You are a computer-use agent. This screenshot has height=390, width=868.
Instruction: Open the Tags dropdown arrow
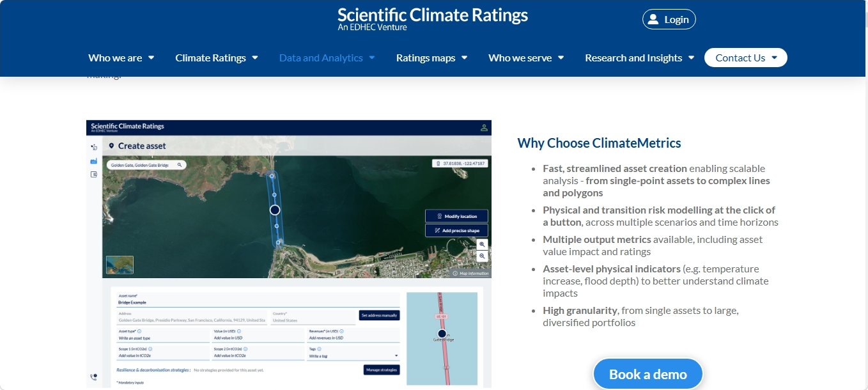pyautogui.click(x=396, y=355)
